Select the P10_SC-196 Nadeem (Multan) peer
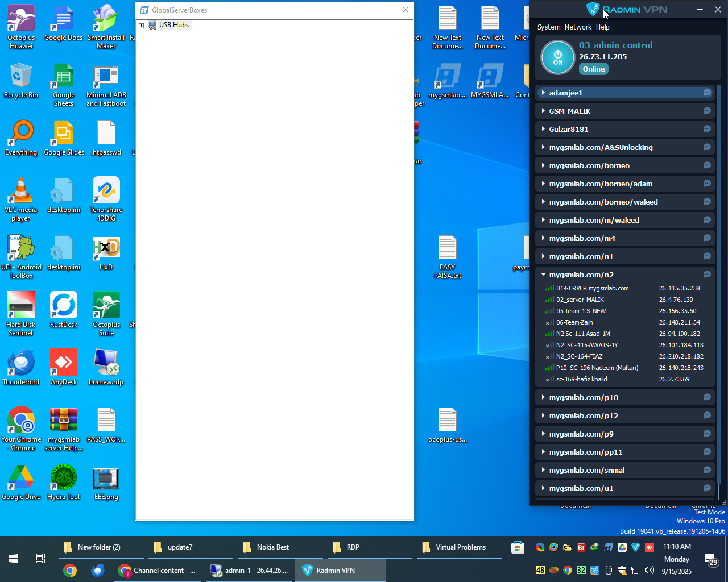728x582 pixels. pos(624,368)
